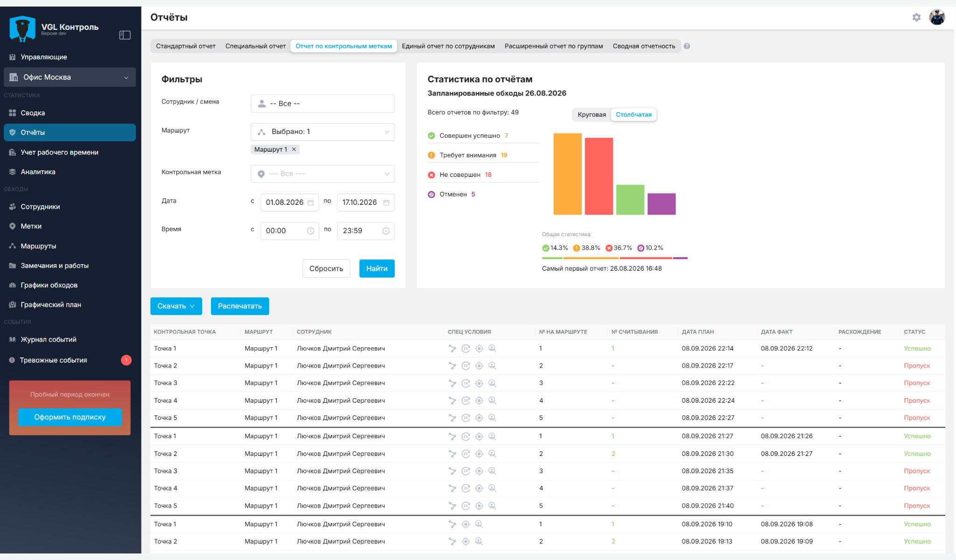Go to Аналитика in sidebar

(70, 172)
